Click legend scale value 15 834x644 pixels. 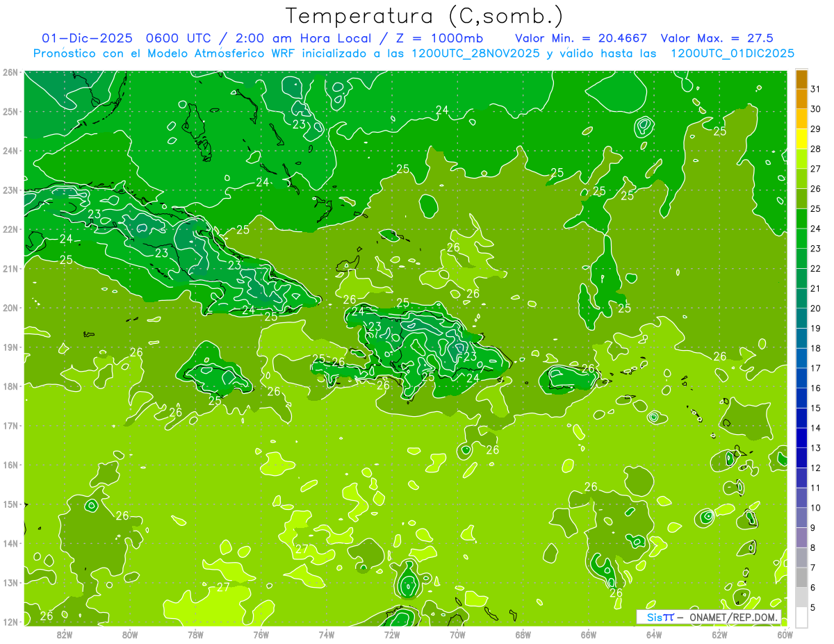click(815, 408)
